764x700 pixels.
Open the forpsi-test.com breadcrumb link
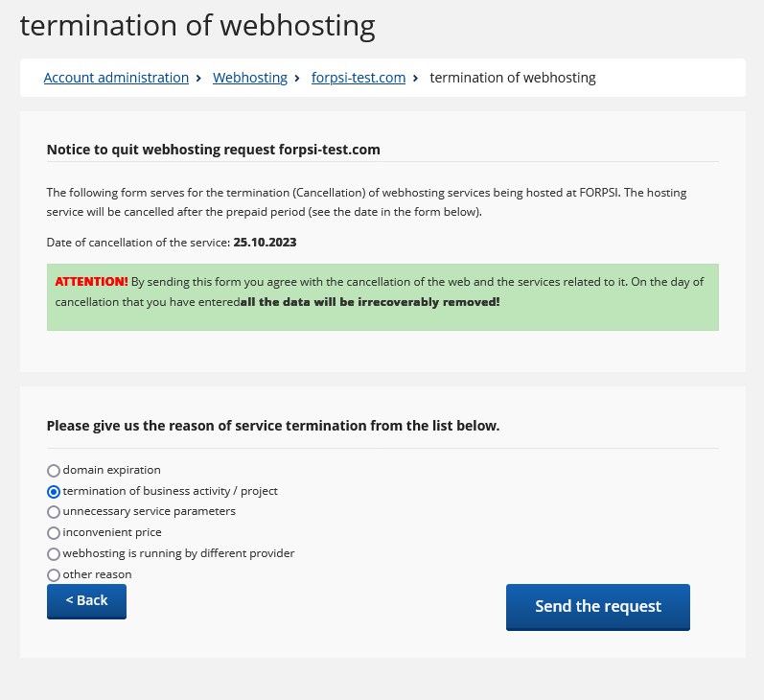point(359,78)
